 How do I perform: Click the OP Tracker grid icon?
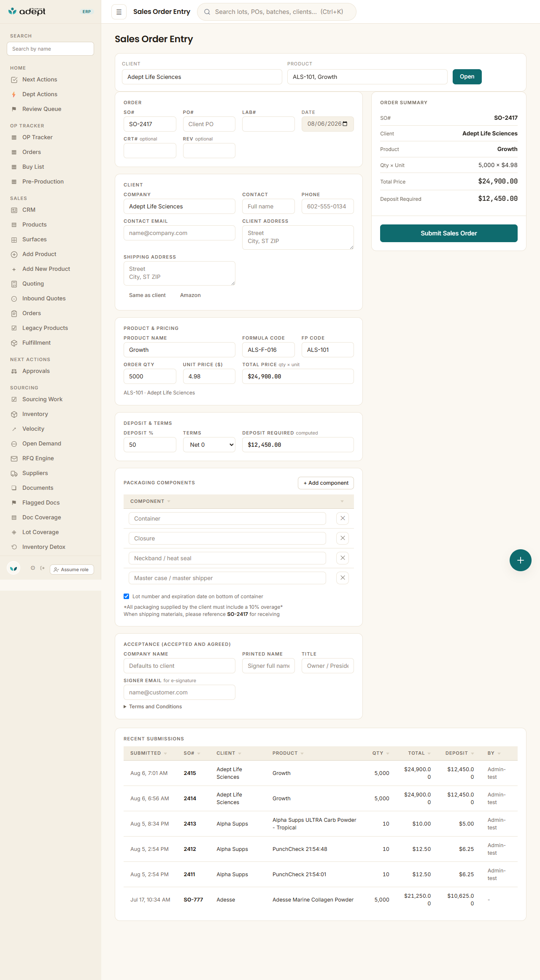14,138
